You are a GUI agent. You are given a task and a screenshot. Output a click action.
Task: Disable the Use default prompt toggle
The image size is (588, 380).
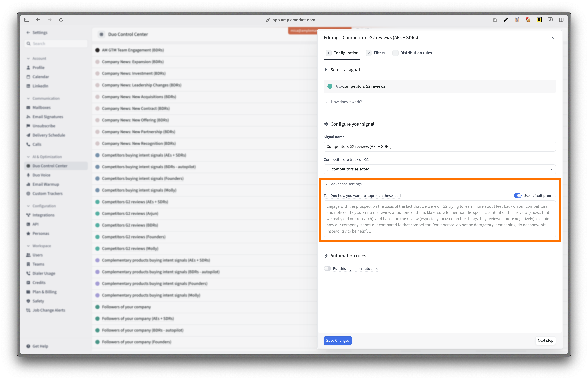pos(518,195)
